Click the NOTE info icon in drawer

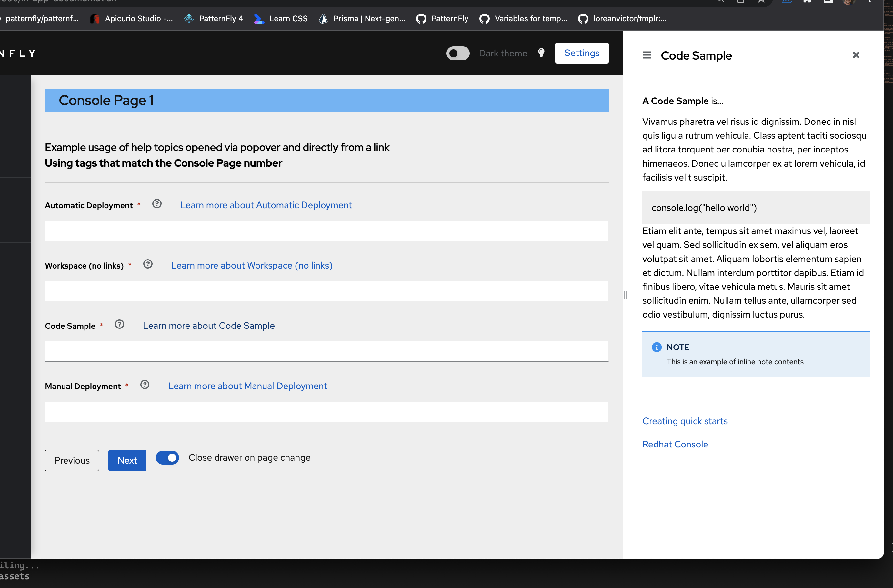657,347
